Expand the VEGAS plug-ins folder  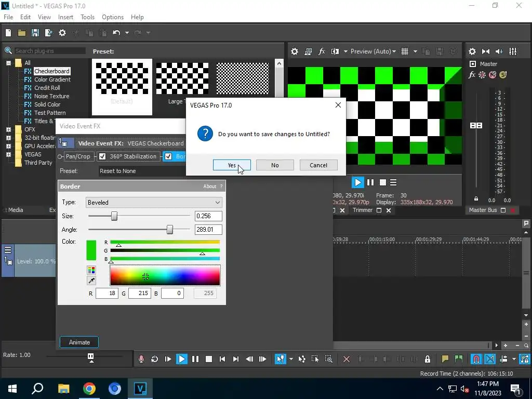(8, 154)
